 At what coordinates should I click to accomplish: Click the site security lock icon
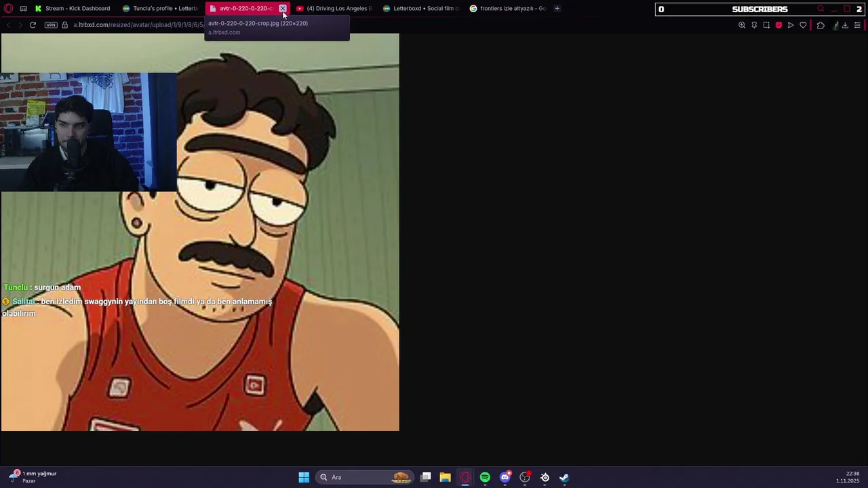pyautogui.click(x=65, y=25)
